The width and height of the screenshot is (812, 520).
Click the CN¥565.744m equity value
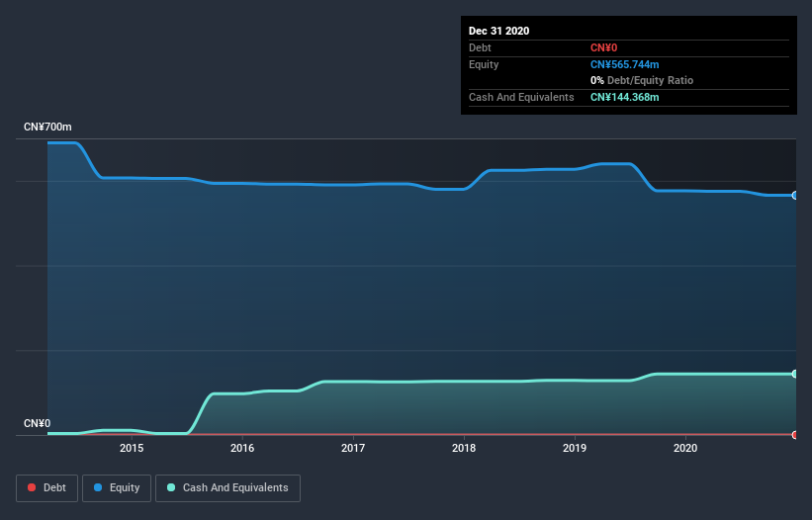click(624, 64)
